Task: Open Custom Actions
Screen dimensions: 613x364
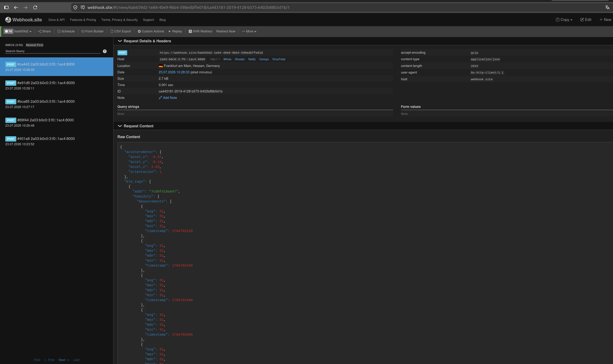Action: (151, 31)
